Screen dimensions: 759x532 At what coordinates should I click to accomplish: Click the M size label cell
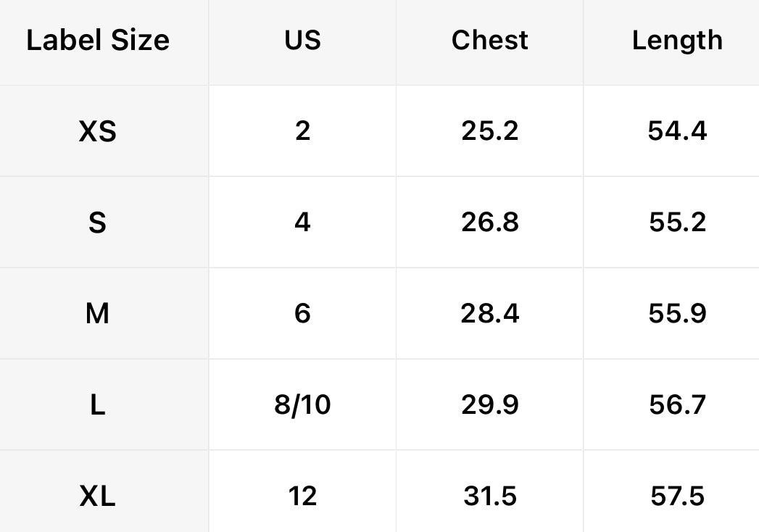pos(98,314)
